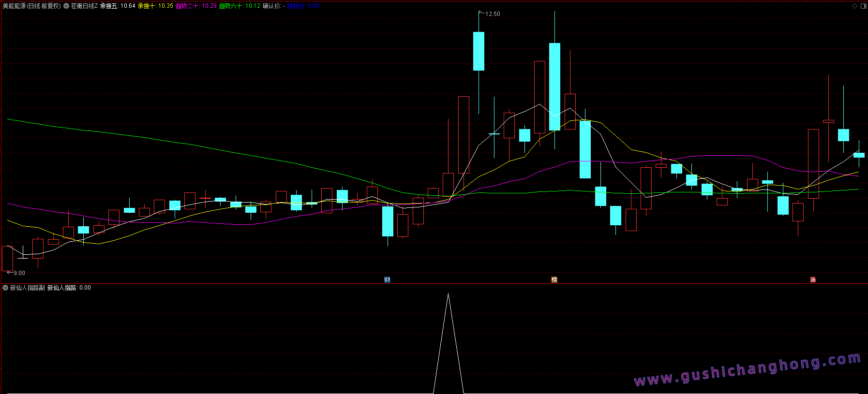Click the blue 结构分 value label
This screenshot has height=394, width=868.
(x=303, y=6)
